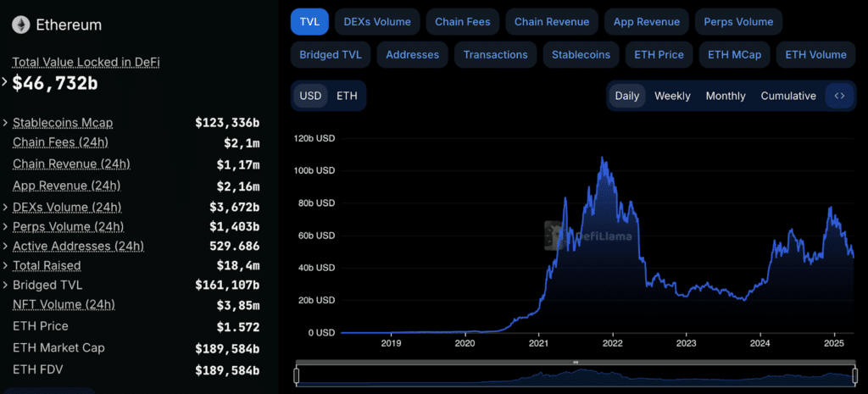868x394 pixels.
Task: Toggle the ETH MCap chart
Action: (735, 55)
